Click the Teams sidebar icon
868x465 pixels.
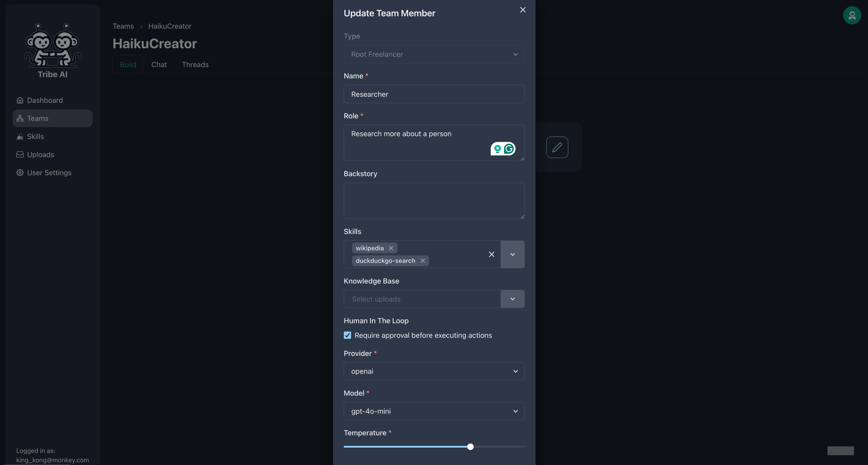[x=20, y=118]
